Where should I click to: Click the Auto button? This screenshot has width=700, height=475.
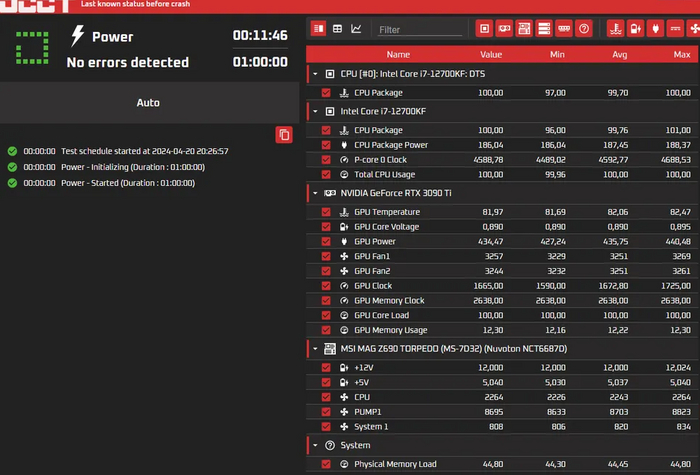pos(148,103)
